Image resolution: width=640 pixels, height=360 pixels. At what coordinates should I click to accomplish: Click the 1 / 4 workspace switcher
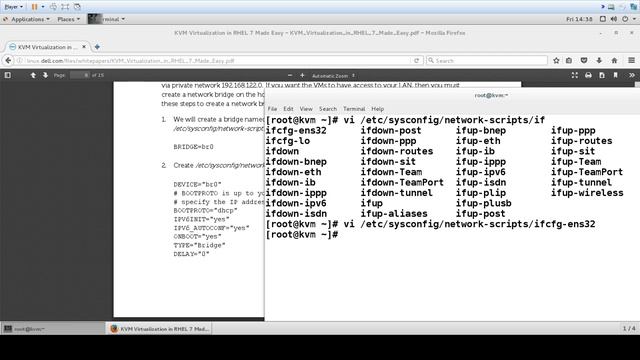click(629, 328)
